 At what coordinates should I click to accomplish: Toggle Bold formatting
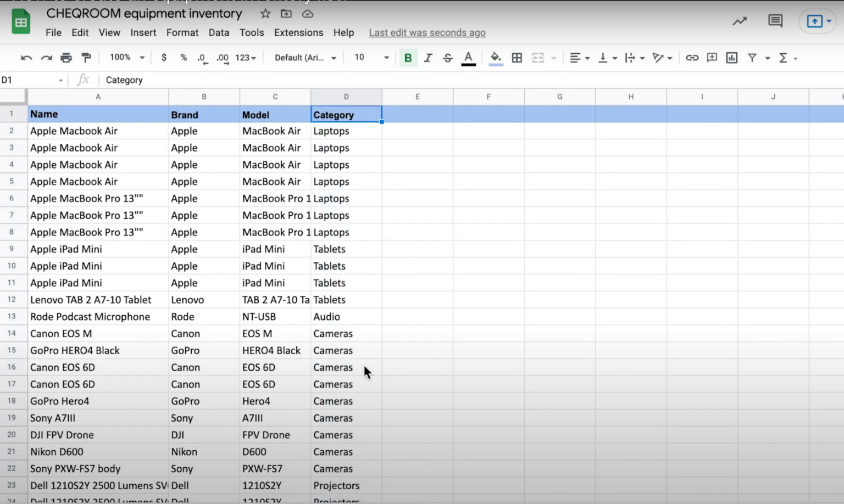point(408,58)
